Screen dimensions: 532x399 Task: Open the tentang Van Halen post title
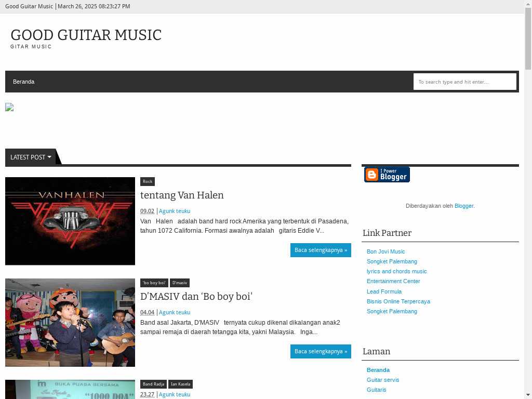click(182, 195)
